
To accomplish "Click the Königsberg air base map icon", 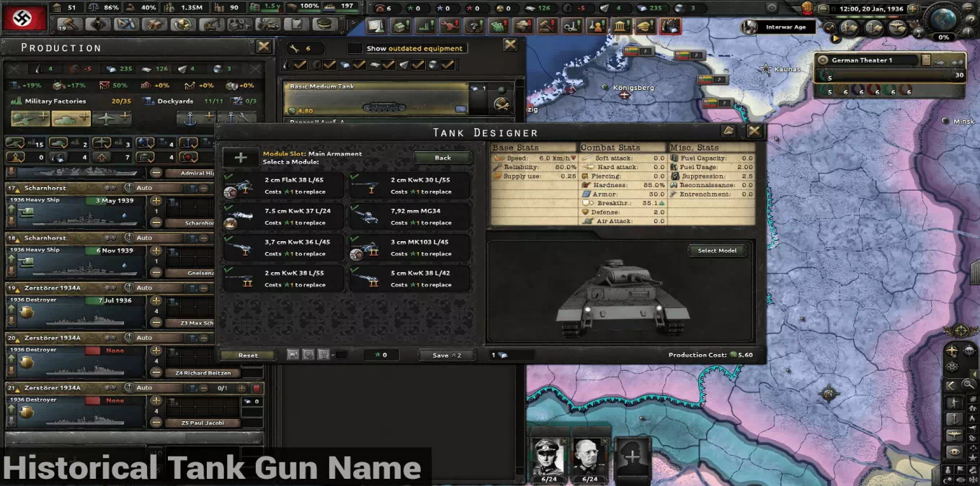I will tap(624, 96).
